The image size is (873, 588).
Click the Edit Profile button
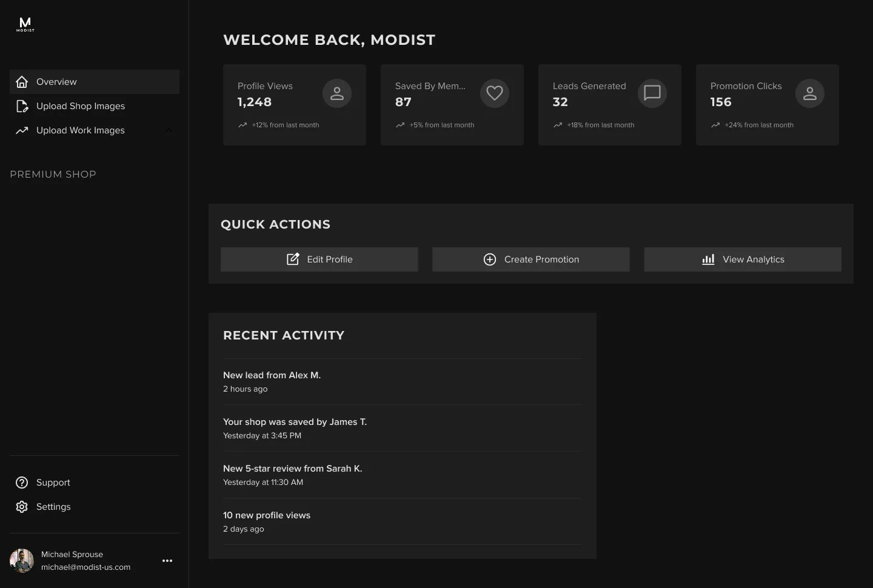point(319,259)
